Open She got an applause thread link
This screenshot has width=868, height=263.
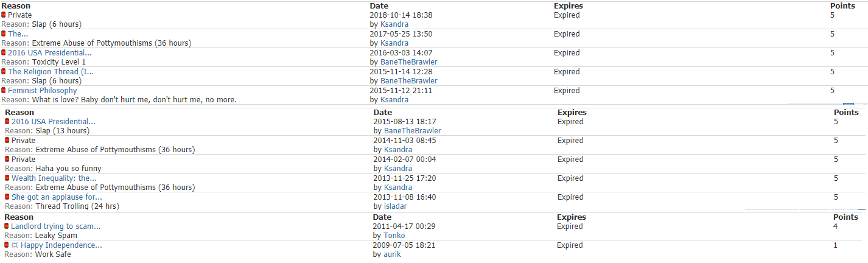coord(57,197)
